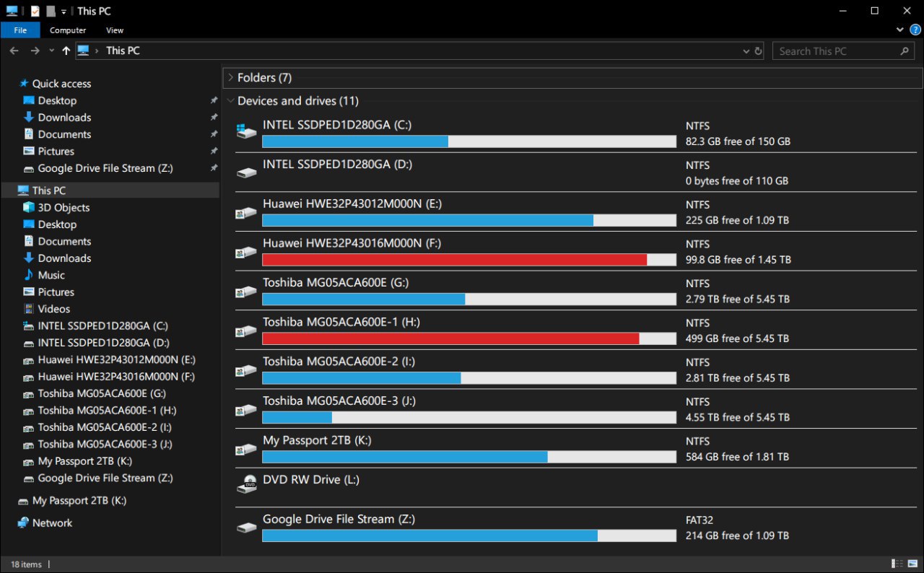
Task: Switch to details view in status bar
Action: coord(897,564)
